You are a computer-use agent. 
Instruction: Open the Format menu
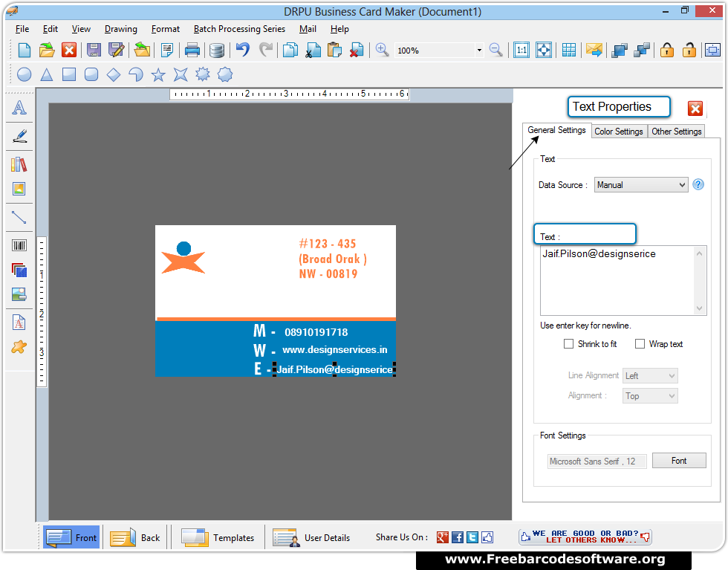coord(165,29)
